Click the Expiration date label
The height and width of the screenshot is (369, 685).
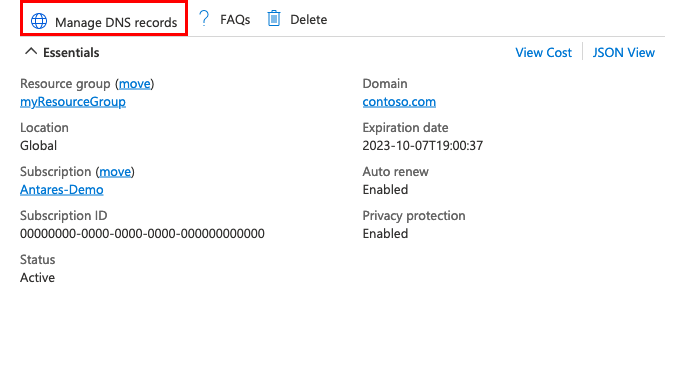click(405, 128)
